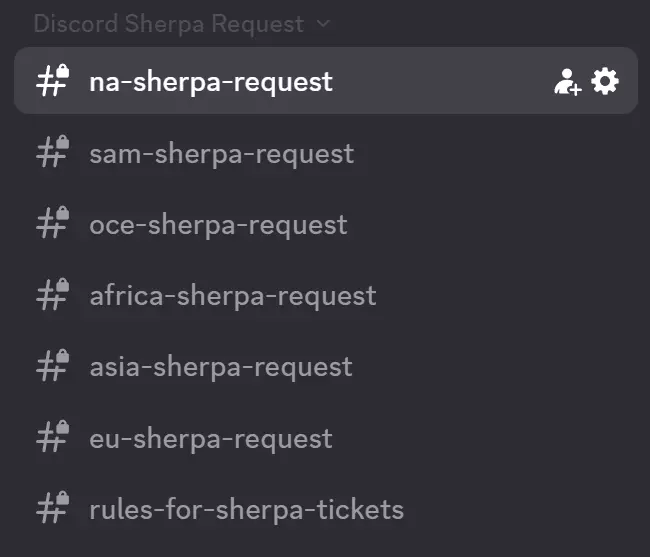Click the chevron next to Discord Sherpa Request
Viewport: 650px width, 557px height.
[x=322, y=23]
